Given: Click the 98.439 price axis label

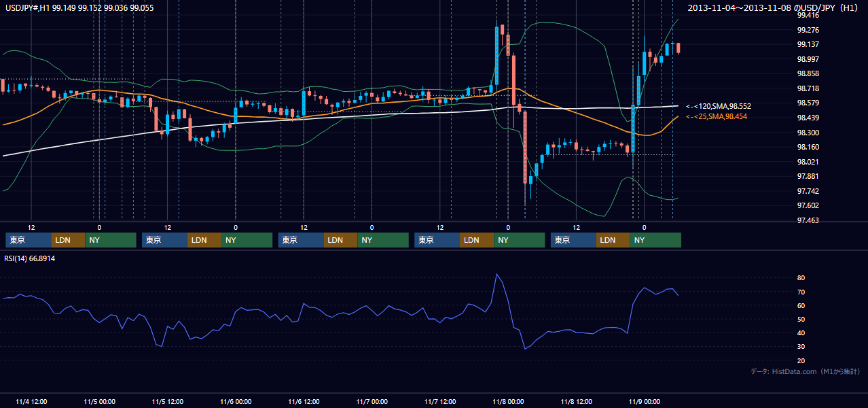Looking at the screenshot, I should (x=808, y=118).
